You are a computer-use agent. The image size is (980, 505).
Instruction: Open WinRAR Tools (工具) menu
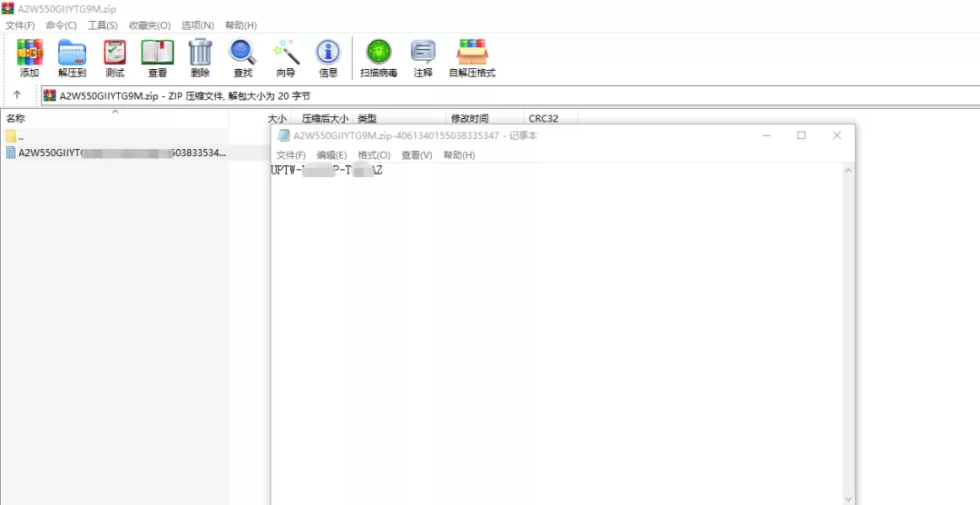click(x=103, y=25)
